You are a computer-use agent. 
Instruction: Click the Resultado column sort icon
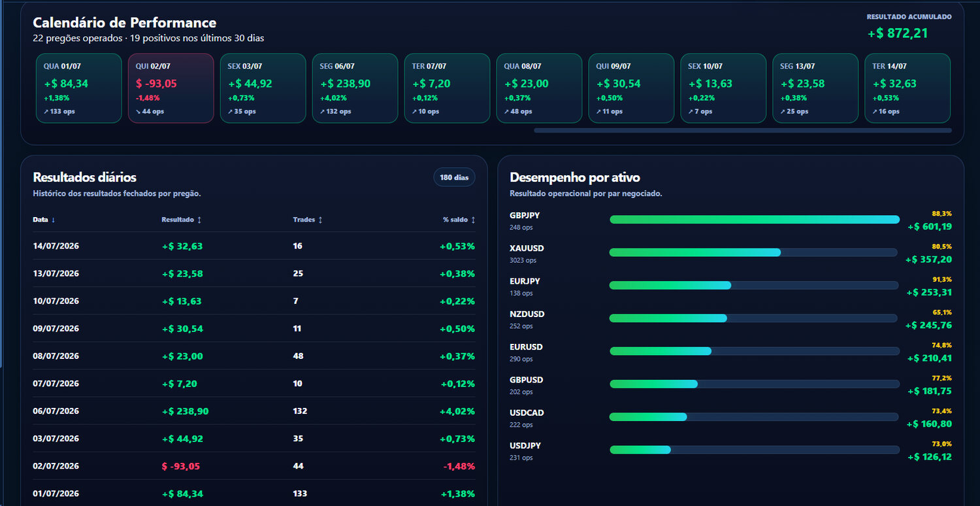click(x=199, y=220)
